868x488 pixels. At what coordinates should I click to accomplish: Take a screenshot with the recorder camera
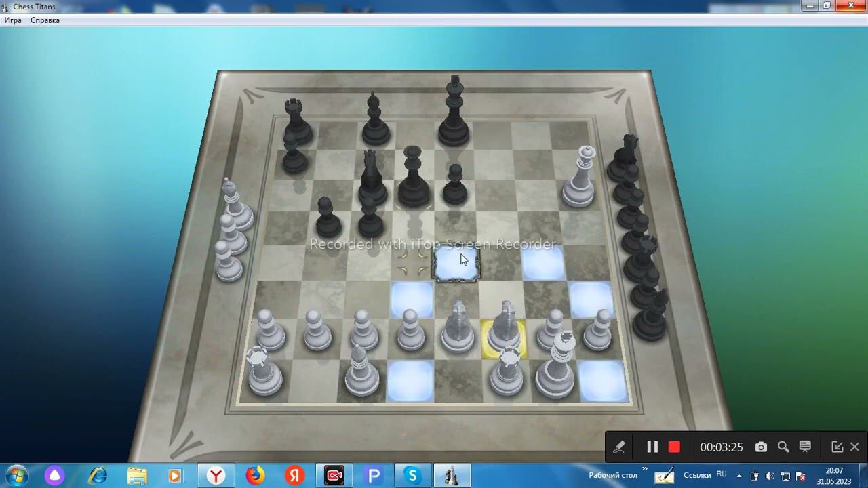(x=761, y=447)
